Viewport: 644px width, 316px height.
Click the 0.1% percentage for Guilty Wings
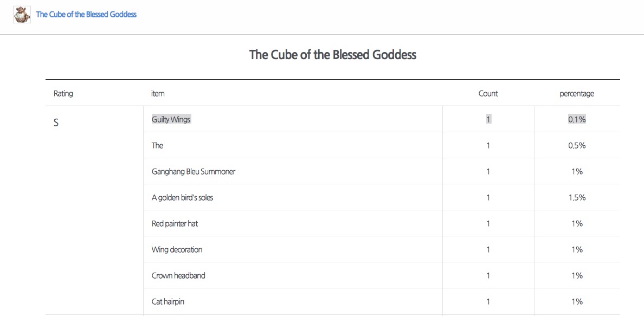point(577,120)
